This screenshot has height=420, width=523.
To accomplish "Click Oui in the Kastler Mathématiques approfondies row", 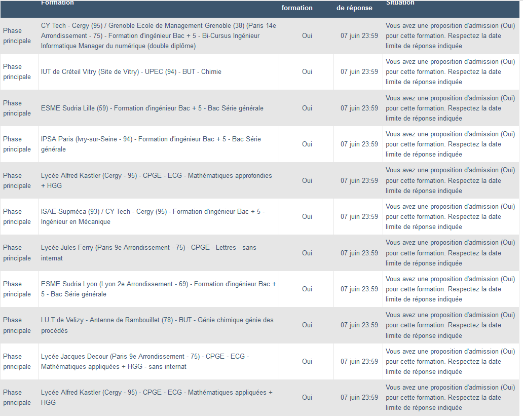I will coord(307,180).
